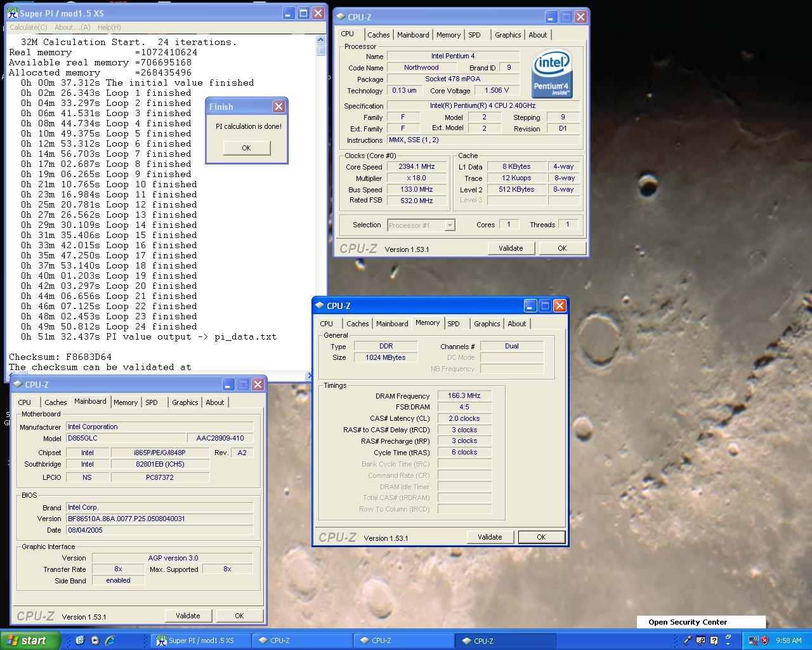Viewport: 812px width, 650px height.
Task: Switch to the Memory tab in the Mainboard window
Action: [x=126, y=402]
